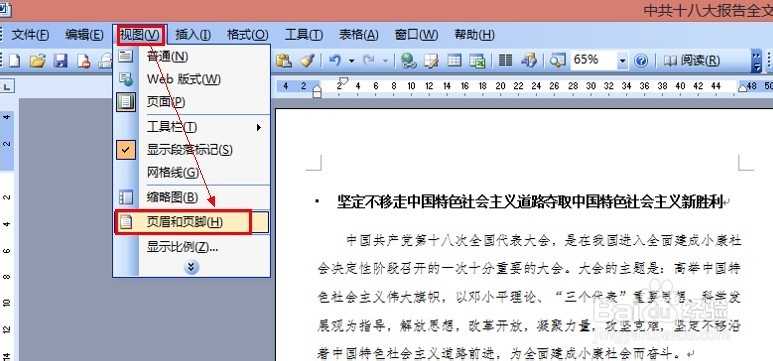Click the Insert Excel Worksheet icon

click(x=477, y=61)
